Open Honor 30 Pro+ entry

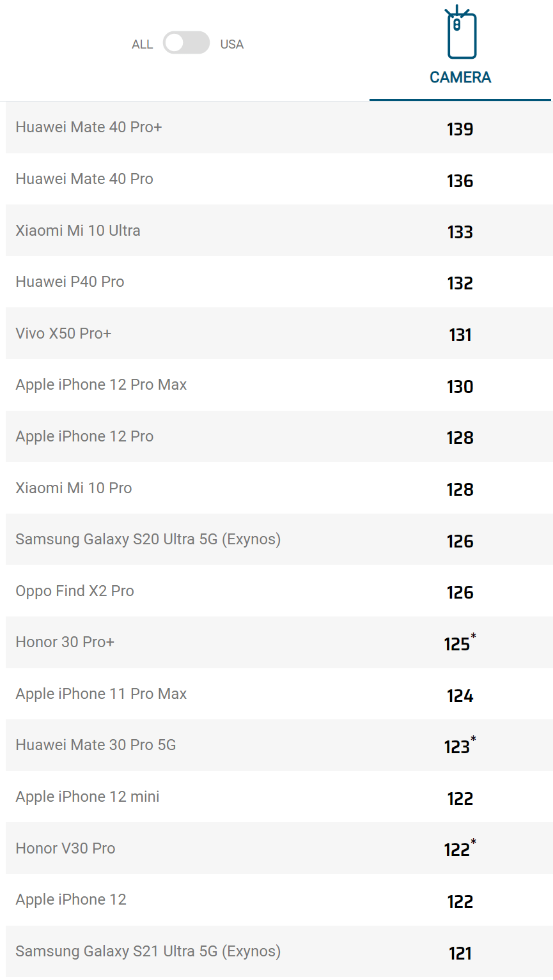65,642
